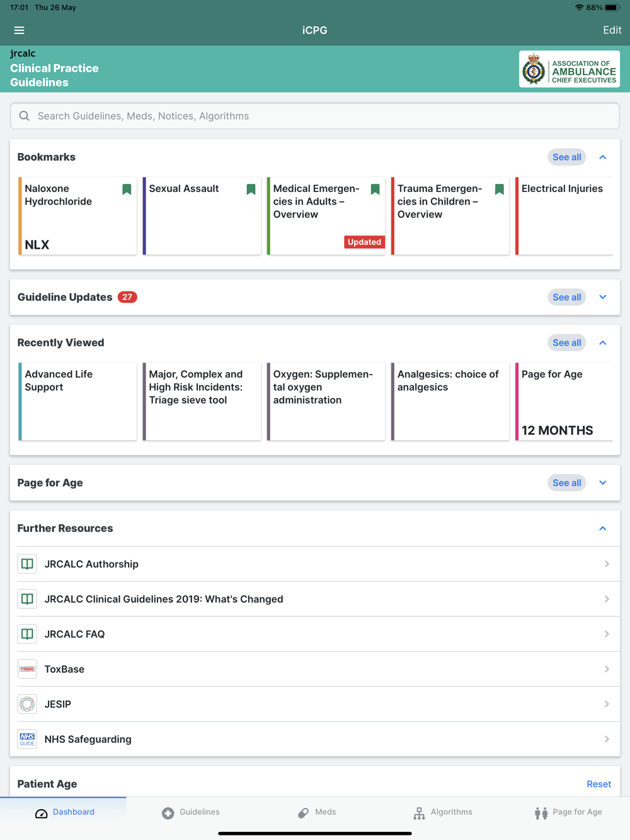The image size is (630, 840).
Task: Expand the Guideline Updates section
Action: click(603, 297)
